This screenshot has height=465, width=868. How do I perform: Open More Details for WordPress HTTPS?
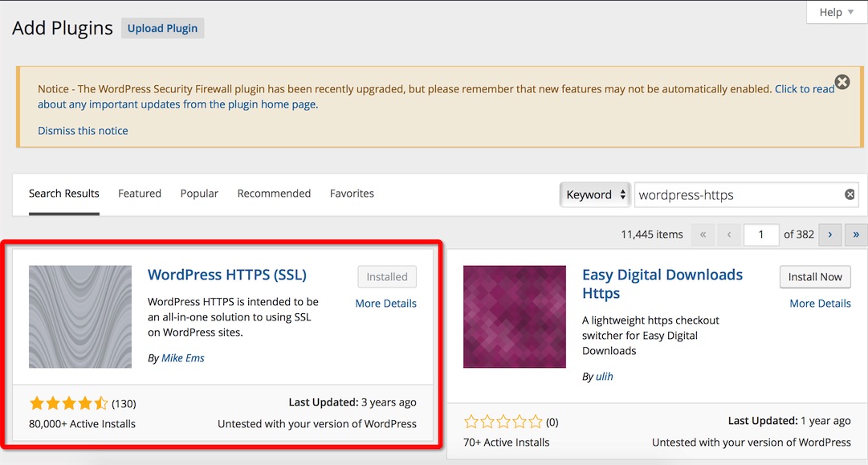point(386,304)
